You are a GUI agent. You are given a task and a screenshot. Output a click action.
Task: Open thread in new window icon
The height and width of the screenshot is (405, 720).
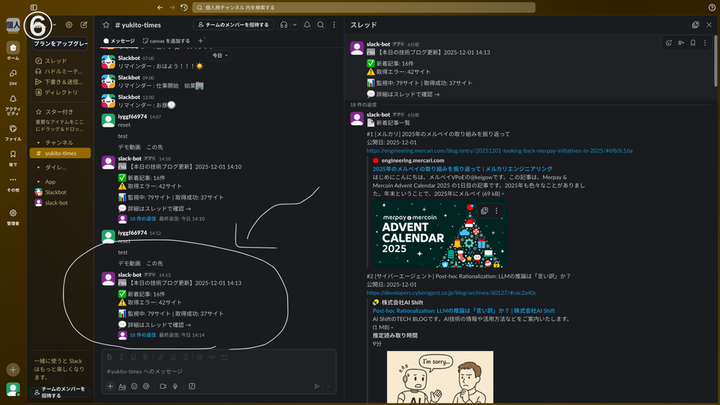[695, 25]
